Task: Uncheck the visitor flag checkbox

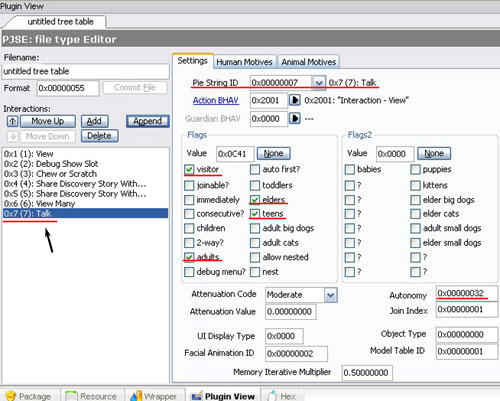Action: coord(189,169)
